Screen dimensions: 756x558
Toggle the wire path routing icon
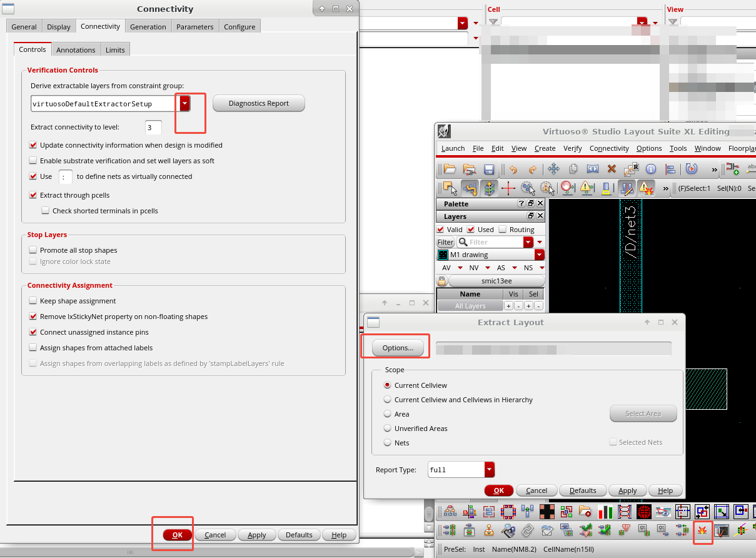click(x=470, y=188)
